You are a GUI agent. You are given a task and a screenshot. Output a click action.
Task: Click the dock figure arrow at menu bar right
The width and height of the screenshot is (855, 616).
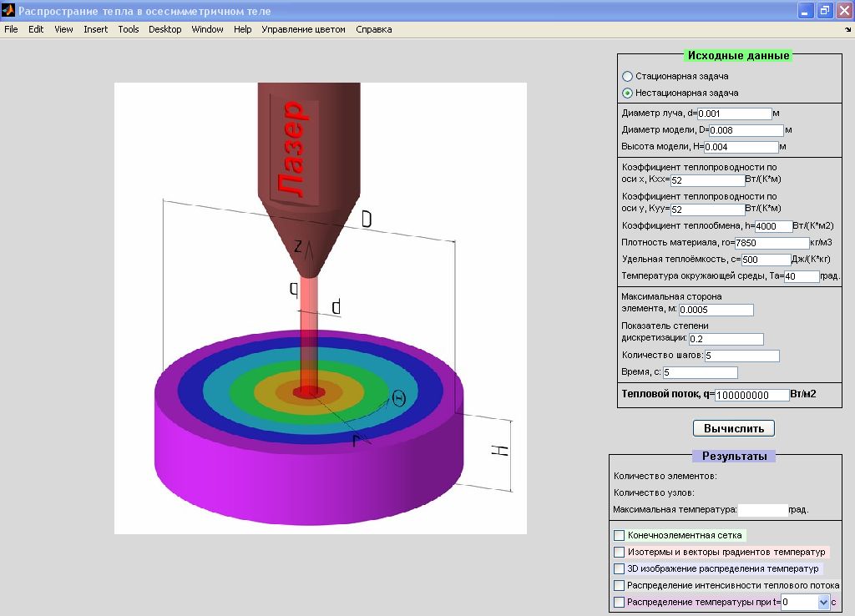847,30
